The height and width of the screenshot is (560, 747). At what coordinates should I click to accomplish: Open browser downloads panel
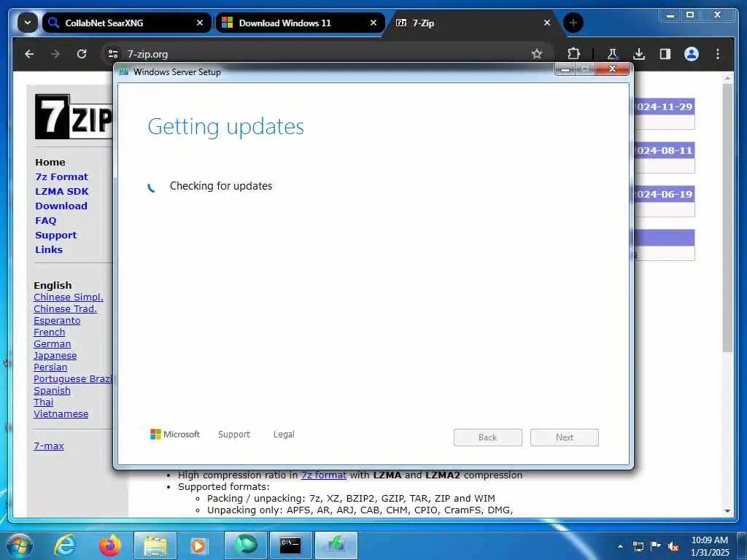coord(639,54)
